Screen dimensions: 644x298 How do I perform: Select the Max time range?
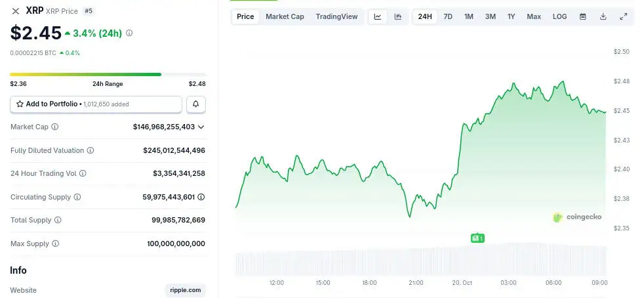coord(534,16)
